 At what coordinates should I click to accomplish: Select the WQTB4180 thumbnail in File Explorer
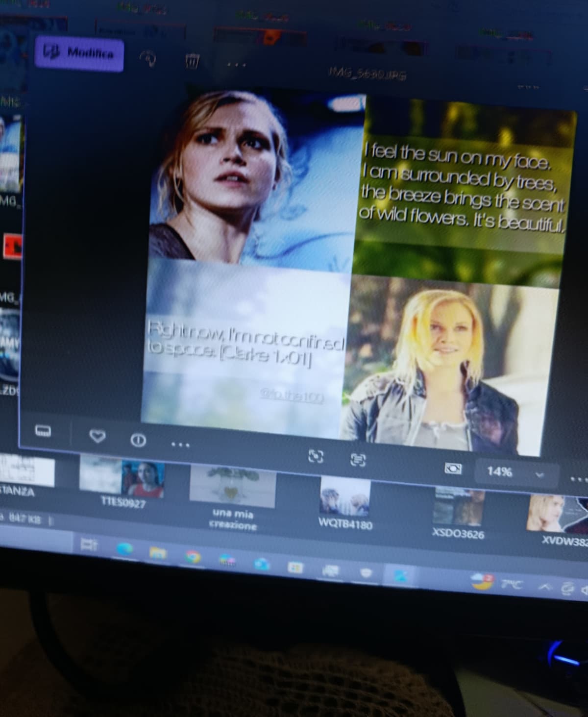pyautogui.click(x=345, y=496)
